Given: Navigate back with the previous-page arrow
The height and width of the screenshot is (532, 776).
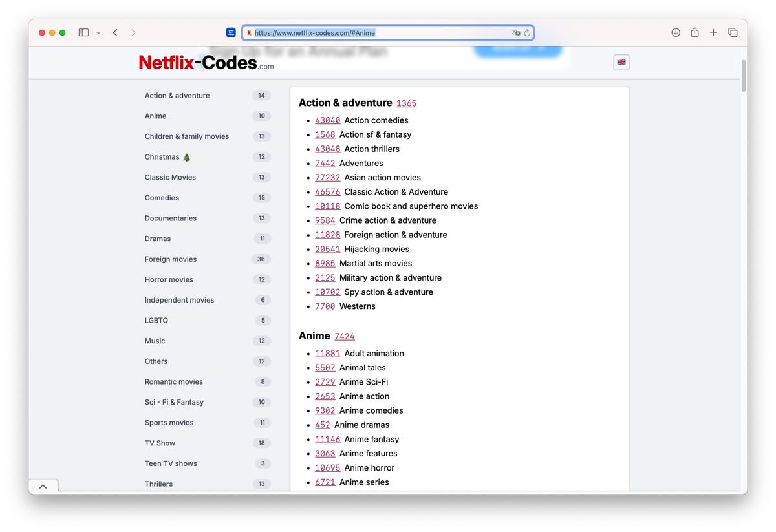Looking at the screenshot, I should tap(115, 32).
